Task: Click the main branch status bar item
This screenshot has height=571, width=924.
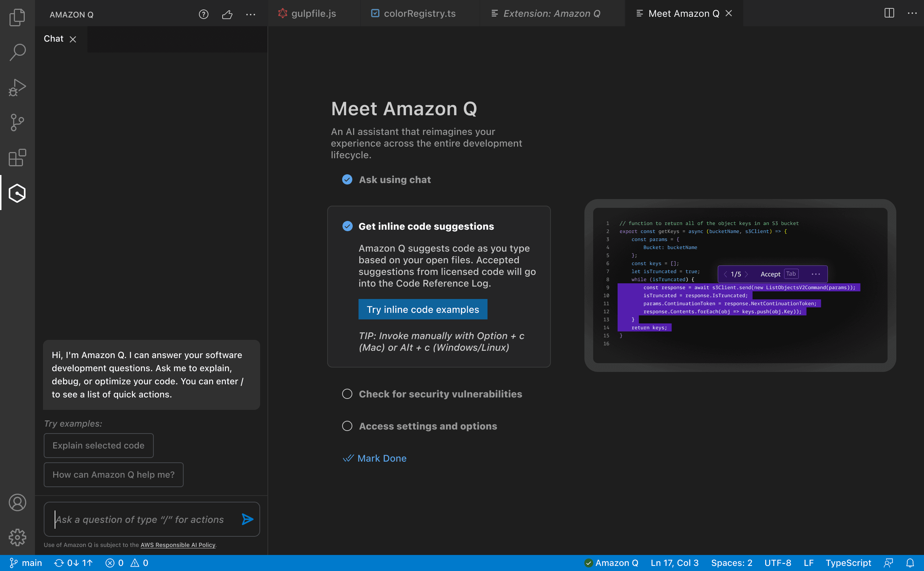Action: 26,563
